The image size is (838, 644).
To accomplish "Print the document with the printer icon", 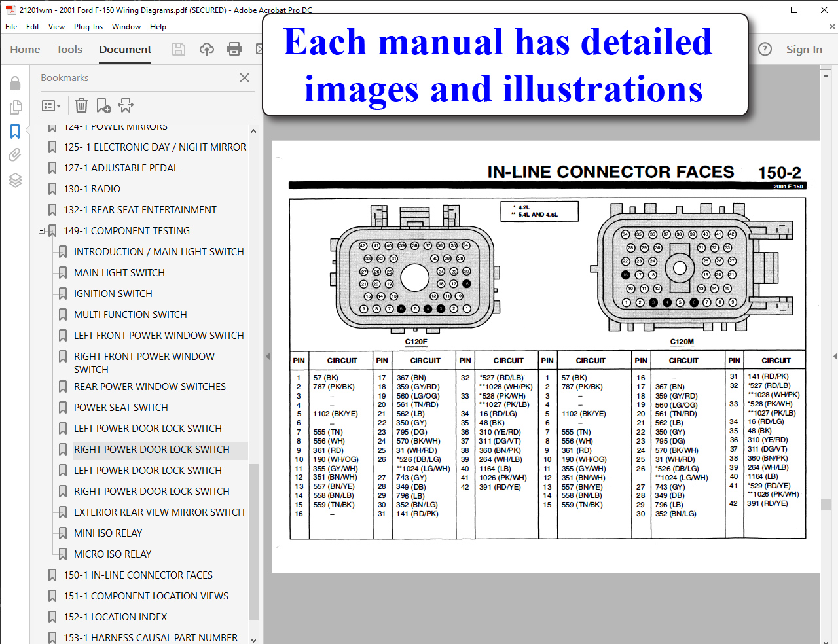I will (x=234, y=49).
